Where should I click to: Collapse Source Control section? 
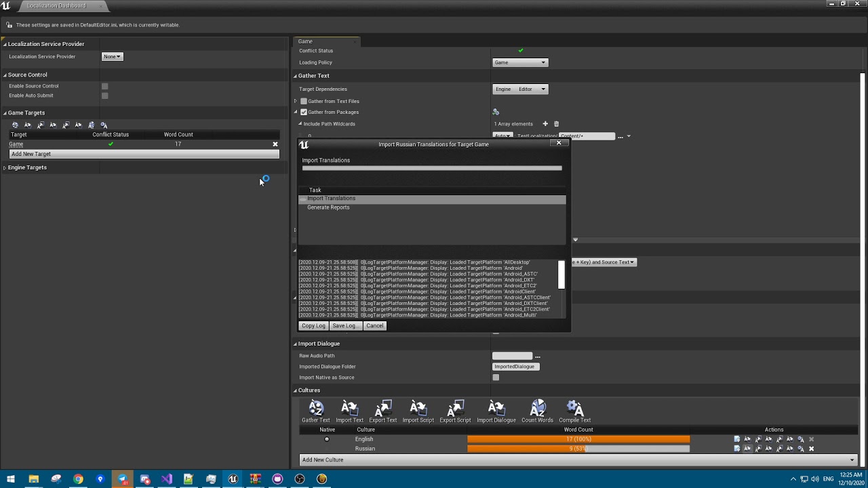pos(5,75)
